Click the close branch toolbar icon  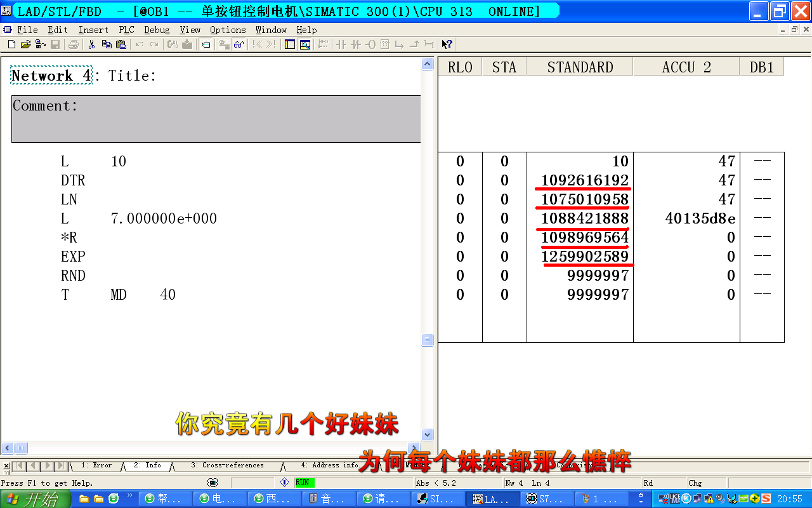tap(414, 44)
